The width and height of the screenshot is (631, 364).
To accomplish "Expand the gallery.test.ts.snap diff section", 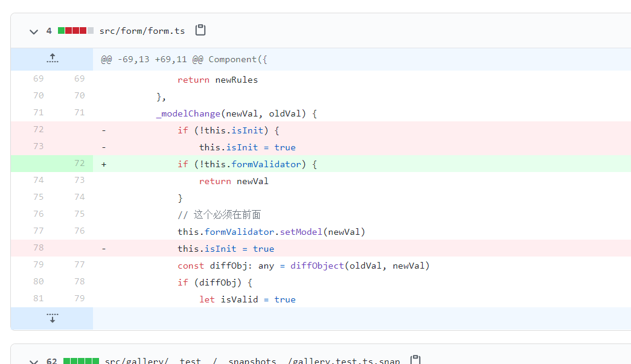I will 34,360.
